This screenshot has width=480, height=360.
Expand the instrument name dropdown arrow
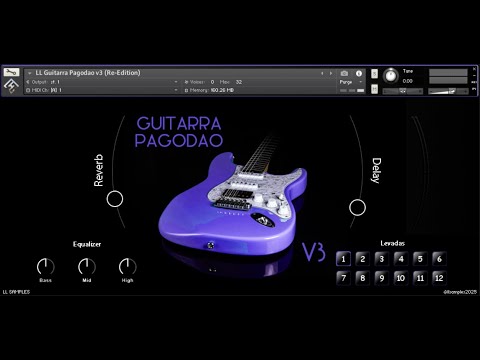point(30,73)
